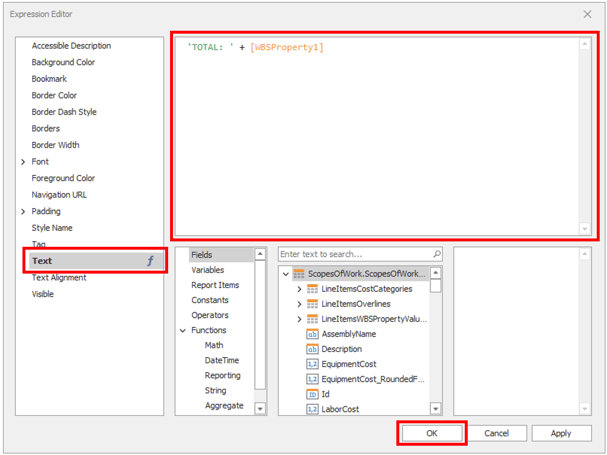Choose the Report Items category
The image size is (607, 455).
[x=215, y=285]
